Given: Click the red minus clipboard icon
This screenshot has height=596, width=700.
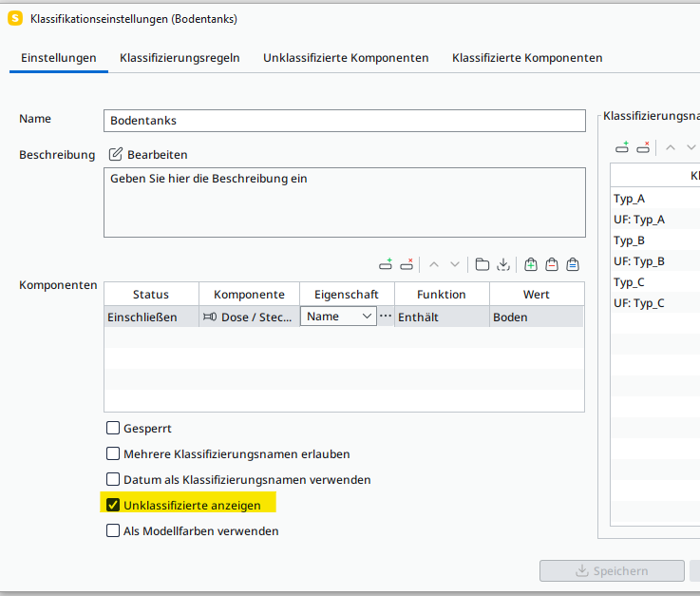Looking at the screenshot, I should point(552,264).
